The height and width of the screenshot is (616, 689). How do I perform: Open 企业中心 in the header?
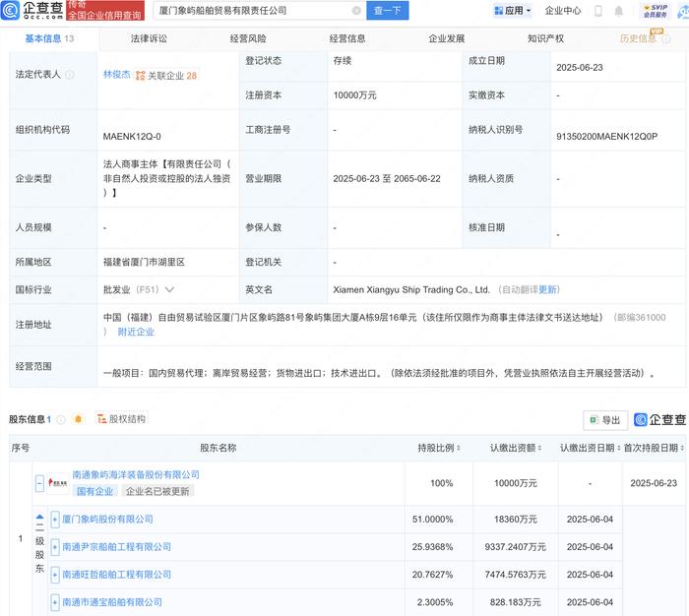click(563, 11)
